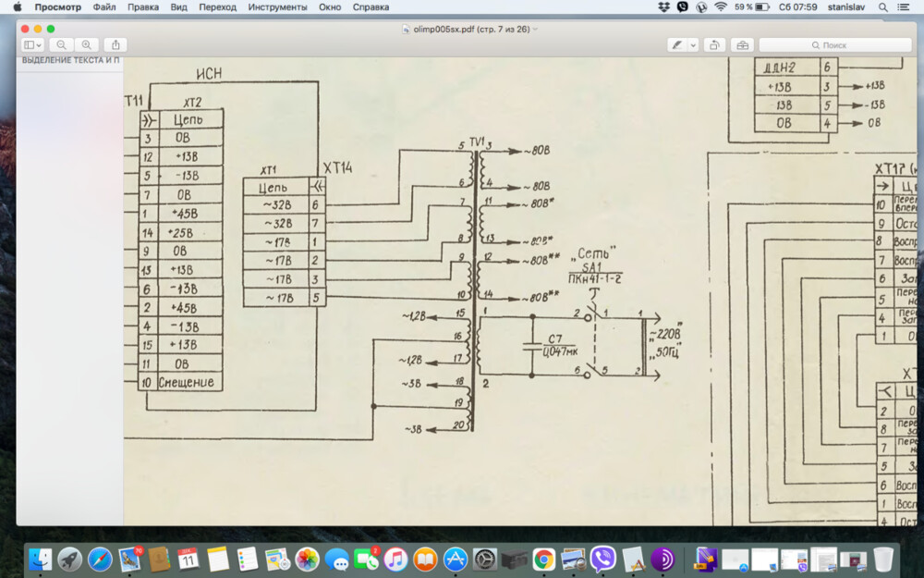Expand the sidebar view options dropdown arrow

click(x=39, y=44)
